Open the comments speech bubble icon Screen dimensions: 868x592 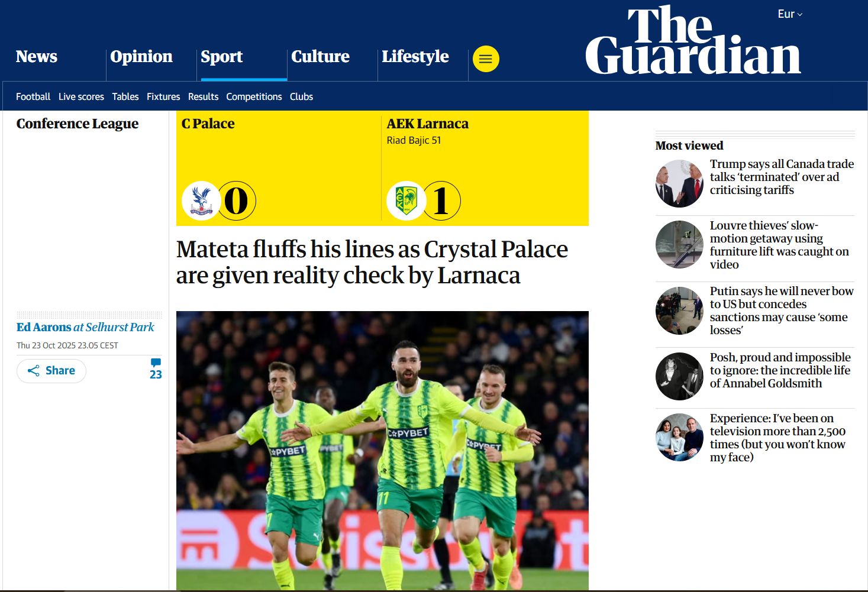(x=156, y=363)
